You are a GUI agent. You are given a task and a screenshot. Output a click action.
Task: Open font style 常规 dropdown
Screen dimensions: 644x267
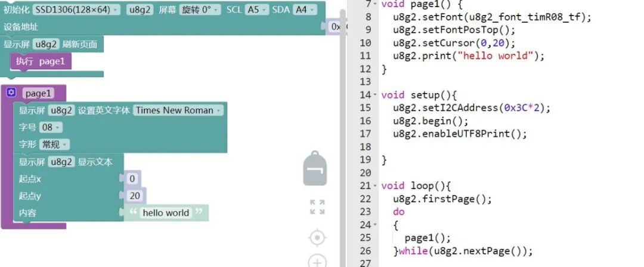click(55, 145)
